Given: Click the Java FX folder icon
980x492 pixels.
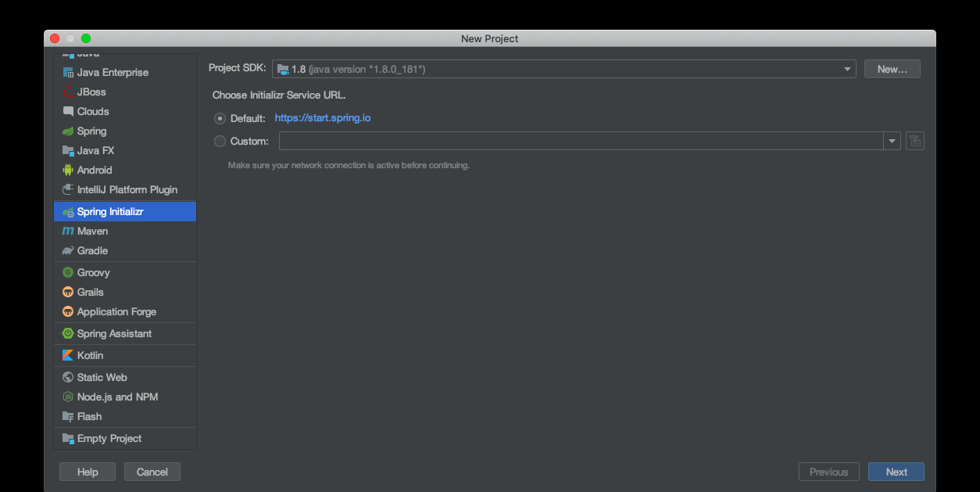Looking at the screenshot, I should 68,151.
